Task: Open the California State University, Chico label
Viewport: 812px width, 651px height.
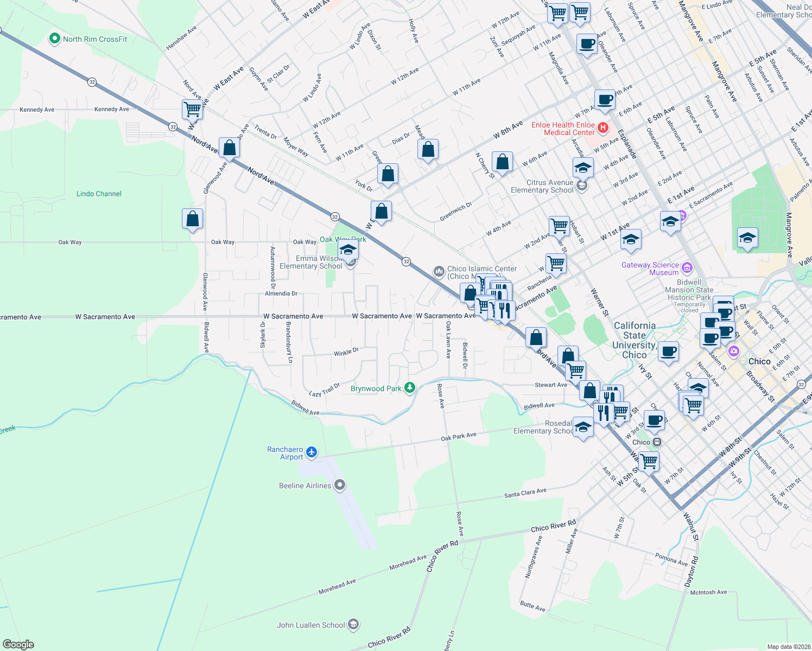Action: click(635, 340)
